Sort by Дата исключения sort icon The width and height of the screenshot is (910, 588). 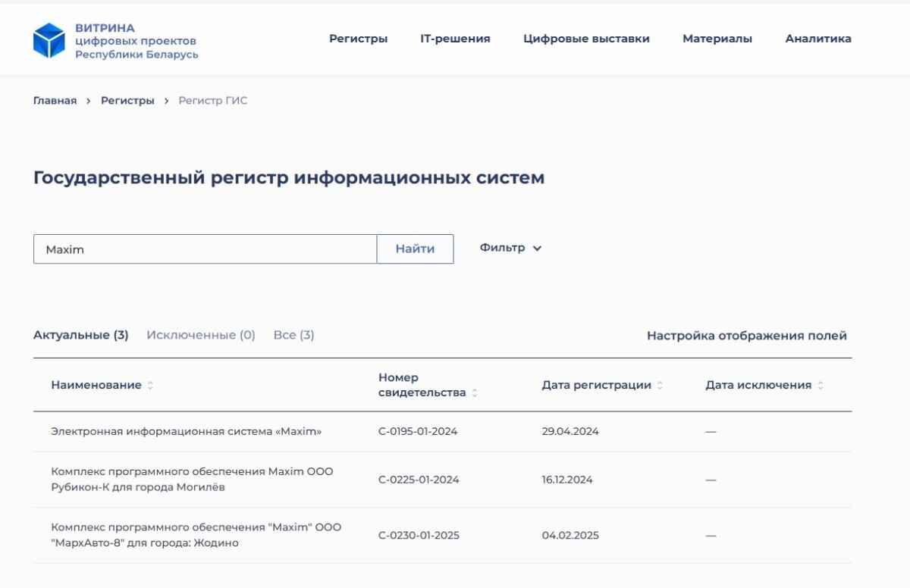[x=820, y=386]
